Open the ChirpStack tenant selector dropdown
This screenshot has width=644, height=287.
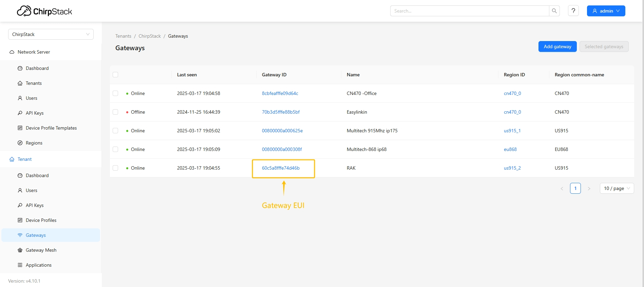51,34
